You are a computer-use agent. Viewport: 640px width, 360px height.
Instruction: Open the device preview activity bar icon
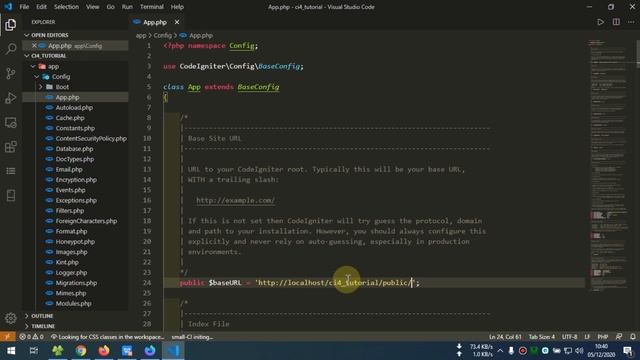(x=11, y=196)
